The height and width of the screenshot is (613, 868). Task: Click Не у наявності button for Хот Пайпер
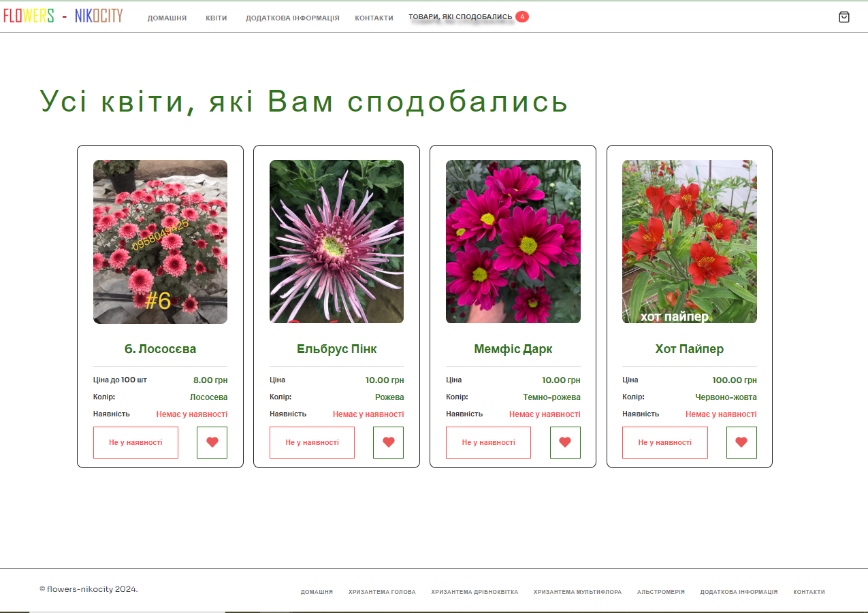tap(665, 442)
